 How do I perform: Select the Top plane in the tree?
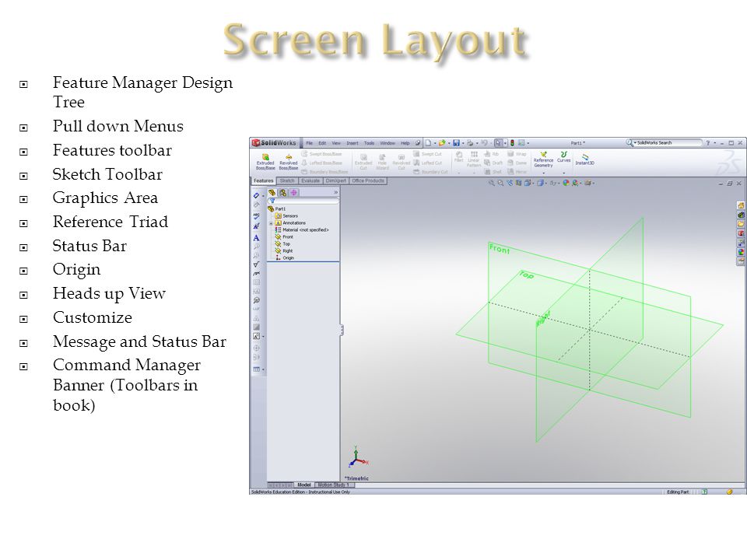pyautogui.click(x=283, y=243)
